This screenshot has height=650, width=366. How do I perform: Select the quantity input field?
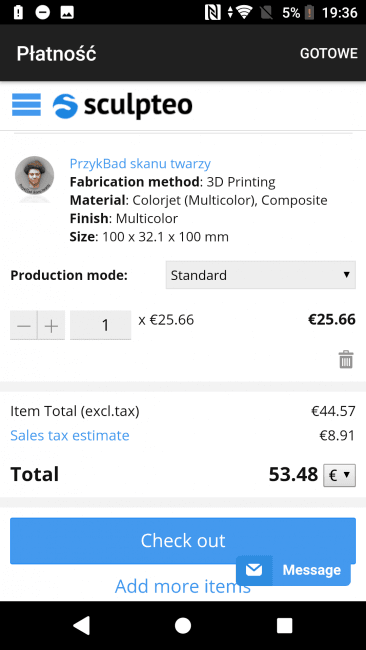100,325
